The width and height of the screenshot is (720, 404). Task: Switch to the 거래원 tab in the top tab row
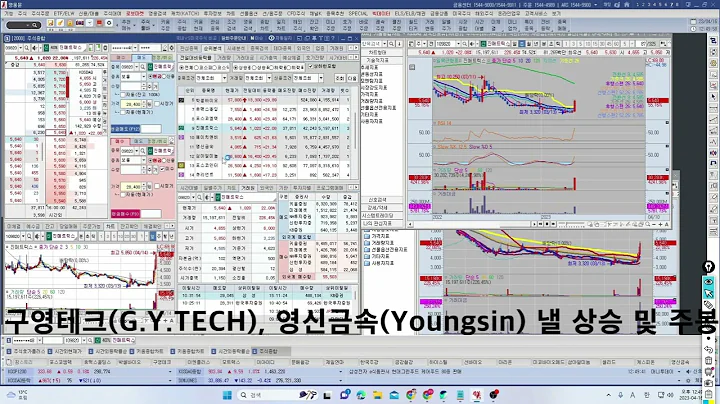(x=337, y=48)
